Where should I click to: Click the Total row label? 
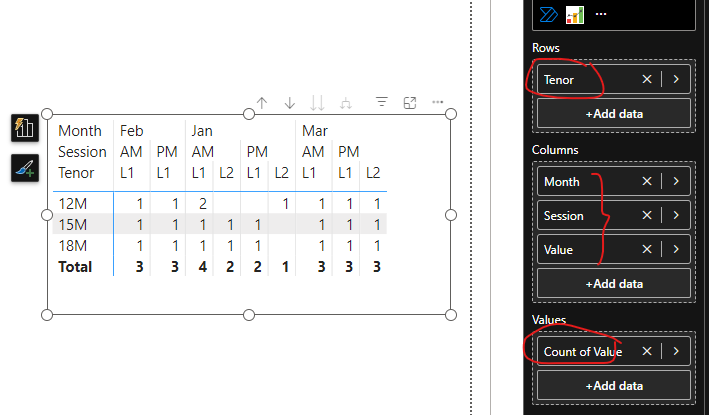click(75, 267)
